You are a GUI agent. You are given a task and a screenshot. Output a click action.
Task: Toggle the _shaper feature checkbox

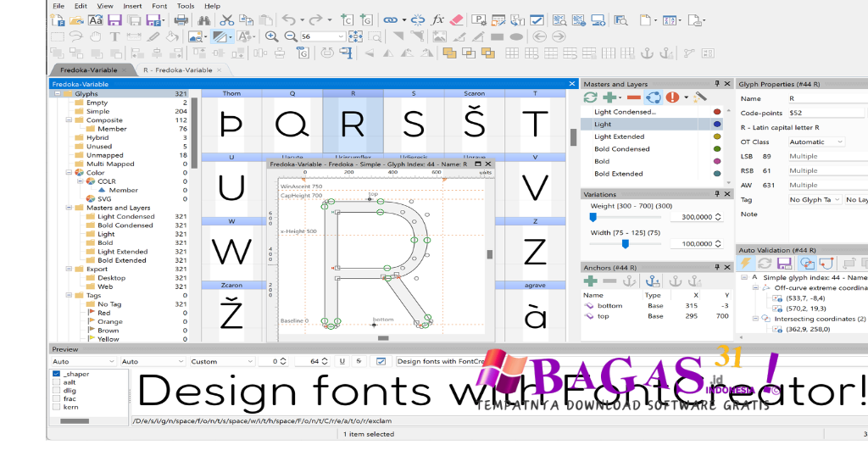click(x=56, y=374)
